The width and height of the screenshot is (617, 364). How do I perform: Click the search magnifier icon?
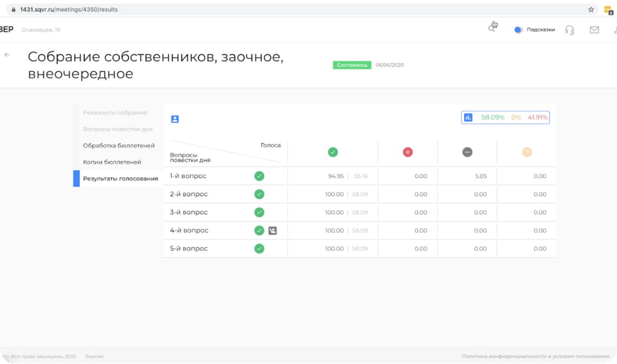pos(491,29)
